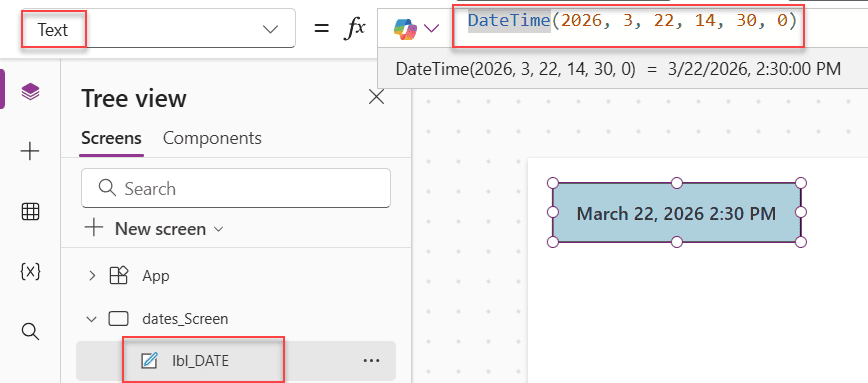Open the Variables {x} icon
This screenshot has height=383, width=868.
click(x=30, y=271)
